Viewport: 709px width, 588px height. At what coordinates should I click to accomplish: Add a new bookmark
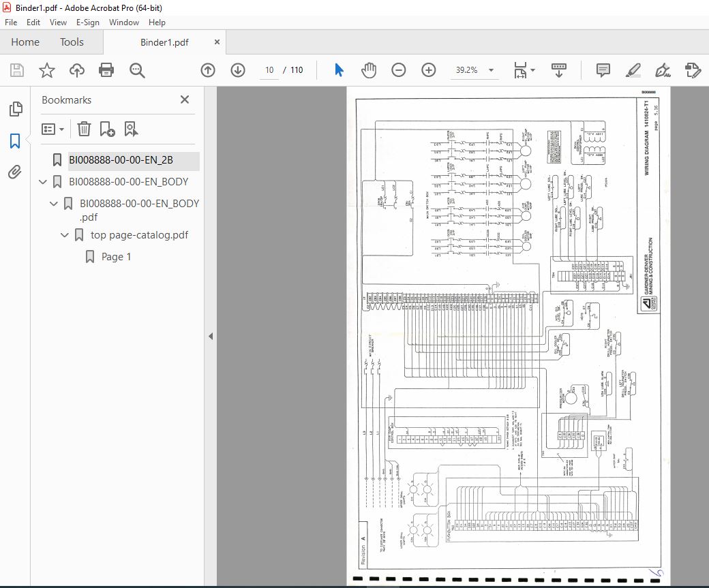click(x=107, y=129)
